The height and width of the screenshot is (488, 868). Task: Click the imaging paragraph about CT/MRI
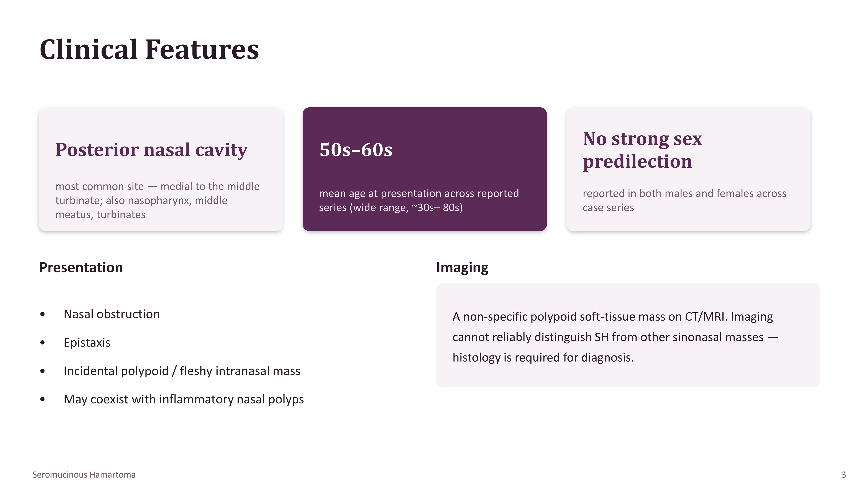click(615, 337)
